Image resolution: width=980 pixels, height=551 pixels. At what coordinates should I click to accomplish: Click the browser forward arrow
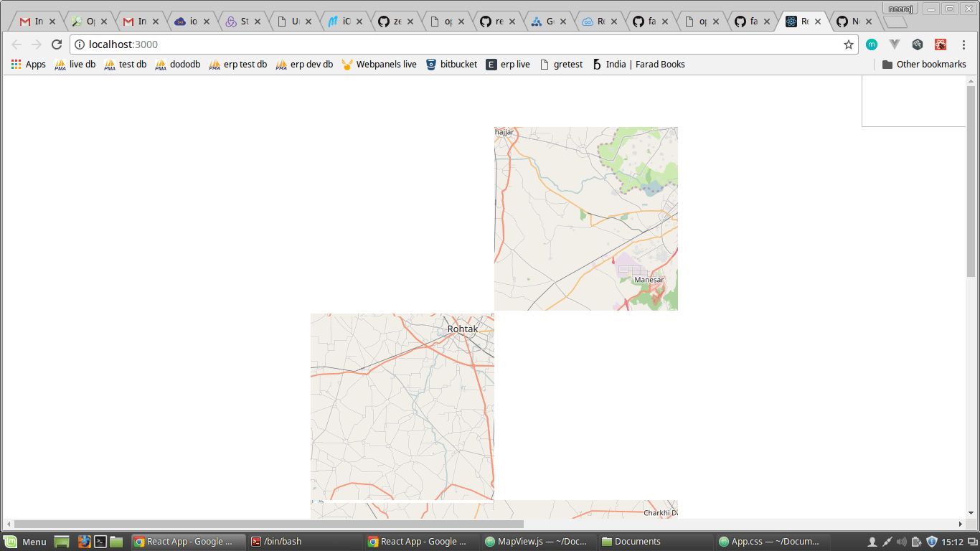[x=37, y=44]
